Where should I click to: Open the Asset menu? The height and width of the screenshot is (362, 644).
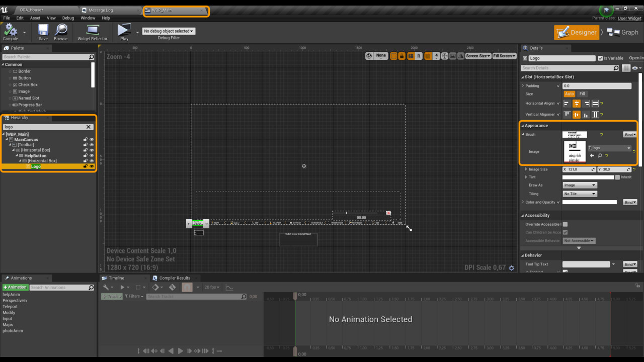pos(35,18)
